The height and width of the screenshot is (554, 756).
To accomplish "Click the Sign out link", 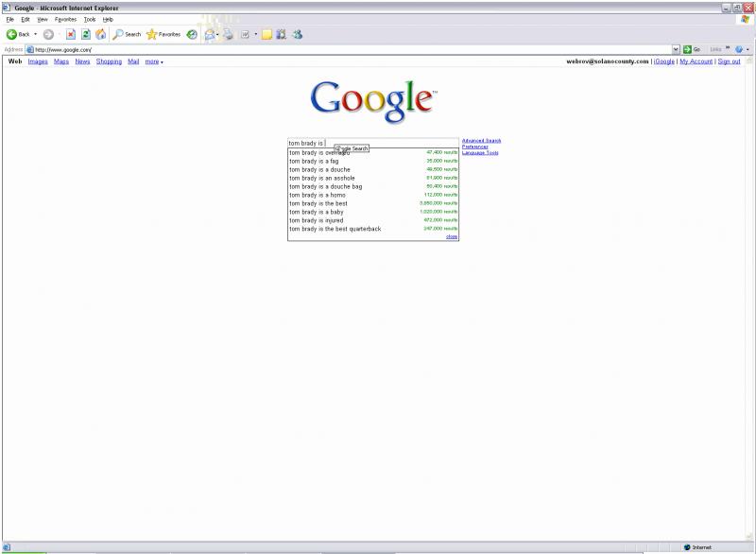I will [x=729, y=61].
